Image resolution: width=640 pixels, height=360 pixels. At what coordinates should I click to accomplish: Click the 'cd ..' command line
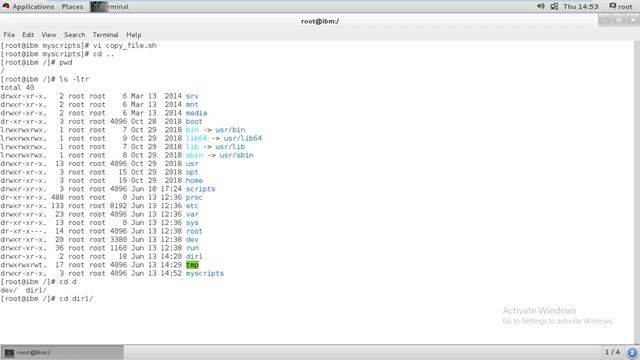pos(58,54)
